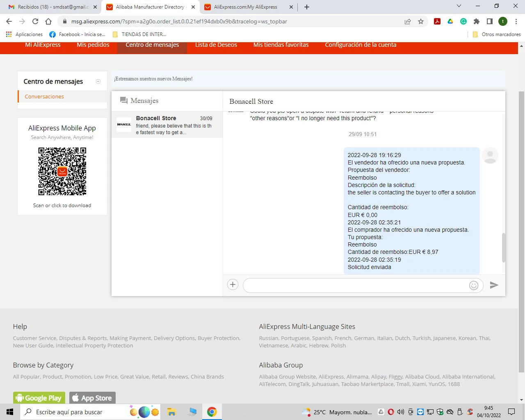Switch to the My AliExpress tab
525x420 pixels.
(249, 7)
